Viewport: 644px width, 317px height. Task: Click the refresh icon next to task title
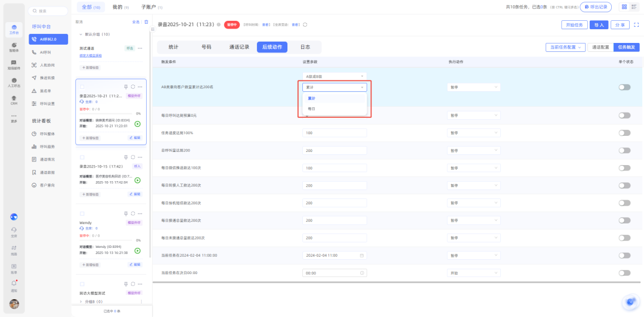(305, 25)
